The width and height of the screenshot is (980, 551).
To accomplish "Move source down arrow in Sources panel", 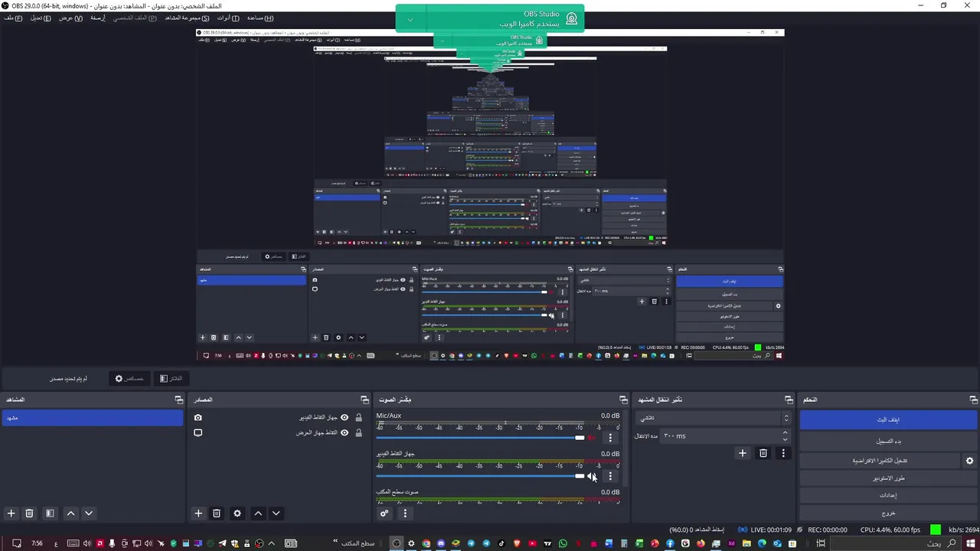I will tap(276, 514).
